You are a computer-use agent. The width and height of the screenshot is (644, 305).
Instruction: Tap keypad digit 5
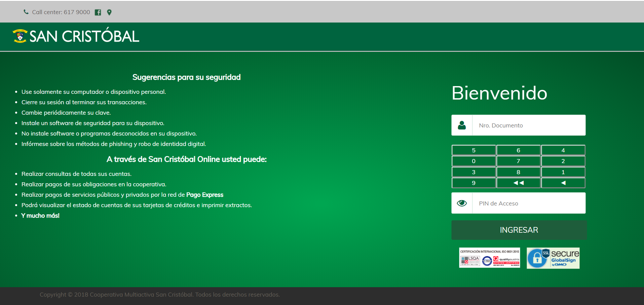[473, 150]
